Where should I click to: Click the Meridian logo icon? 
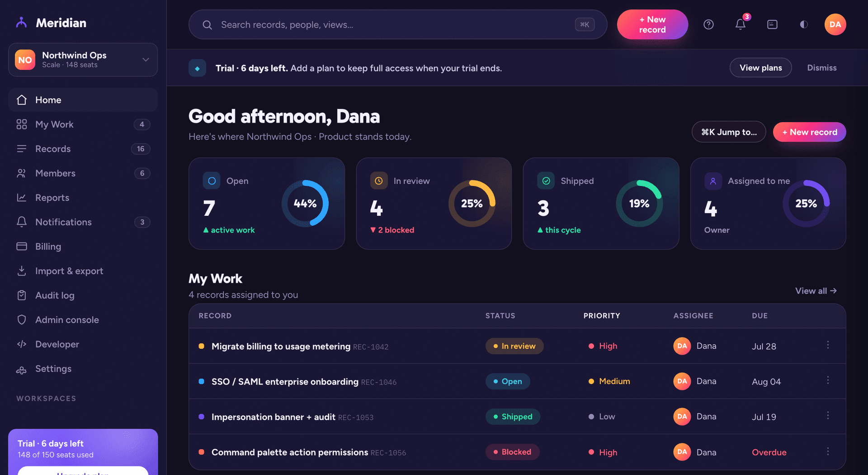tap(21, 23)
